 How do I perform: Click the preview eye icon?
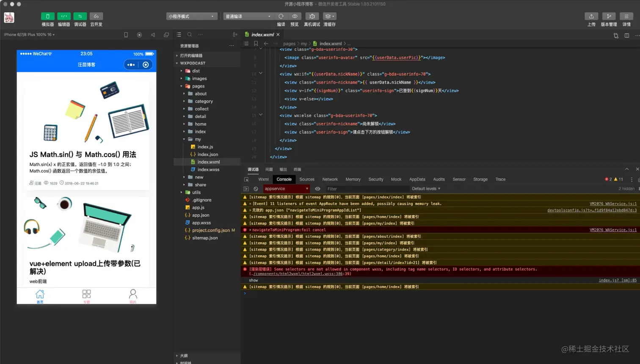click(295, 17)
